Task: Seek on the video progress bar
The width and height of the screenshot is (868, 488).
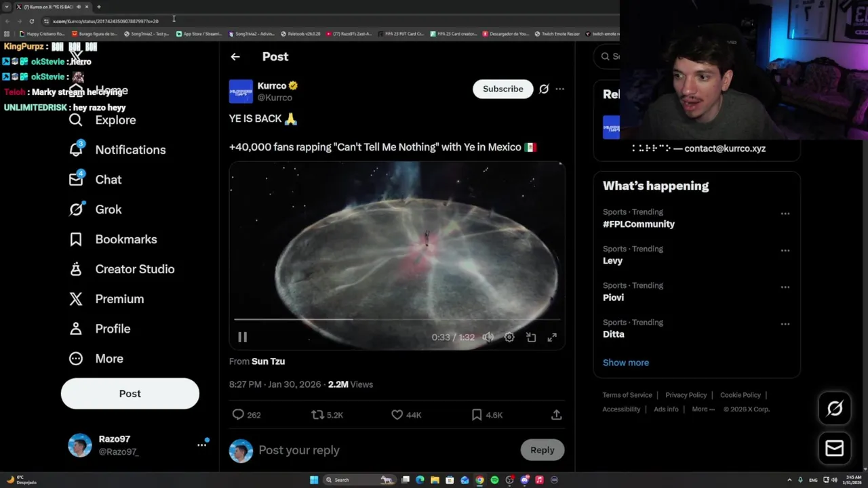Action: (397, 319)
